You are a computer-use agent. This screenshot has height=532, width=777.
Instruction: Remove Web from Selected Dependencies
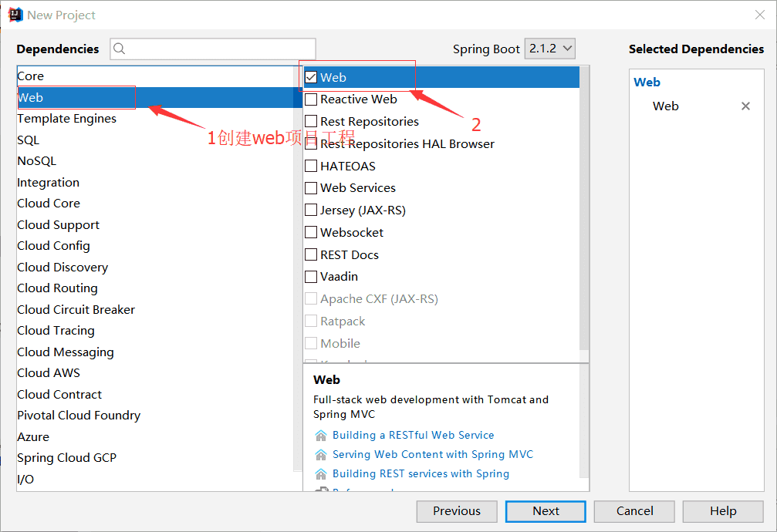tap(745, 106)
